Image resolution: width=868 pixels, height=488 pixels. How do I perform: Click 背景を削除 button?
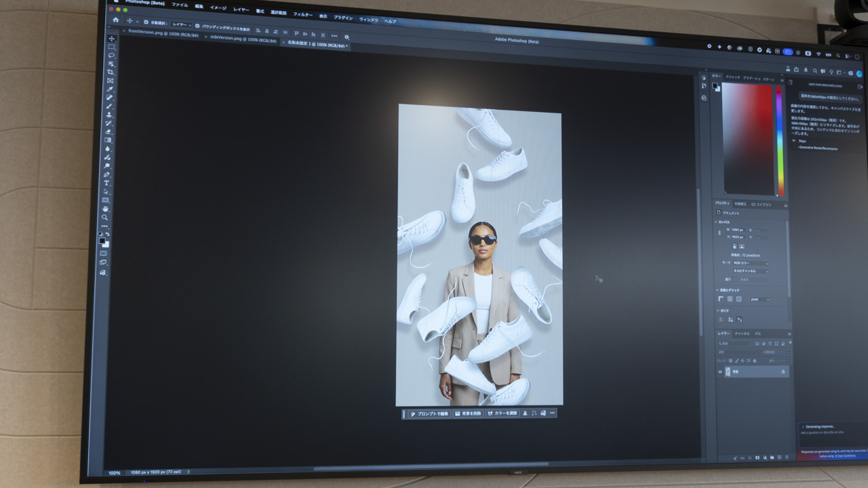[468, 413]
